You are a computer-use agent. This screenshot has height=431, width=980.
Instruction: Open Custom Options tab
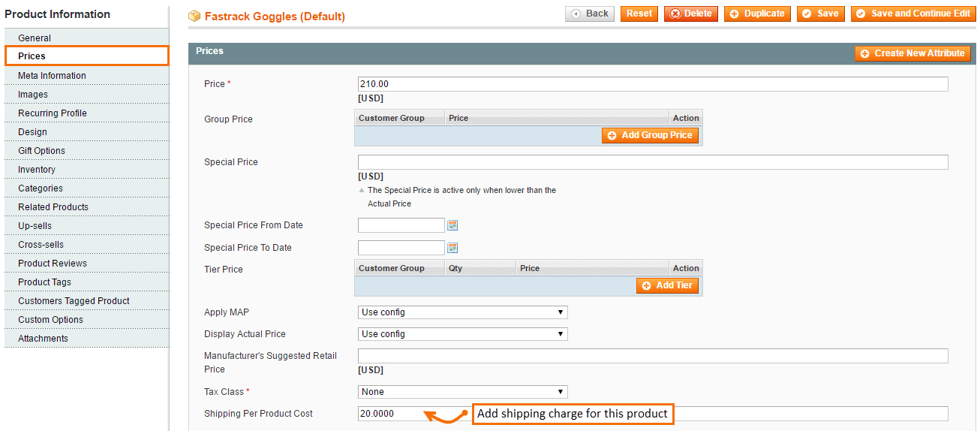[86, 319]
